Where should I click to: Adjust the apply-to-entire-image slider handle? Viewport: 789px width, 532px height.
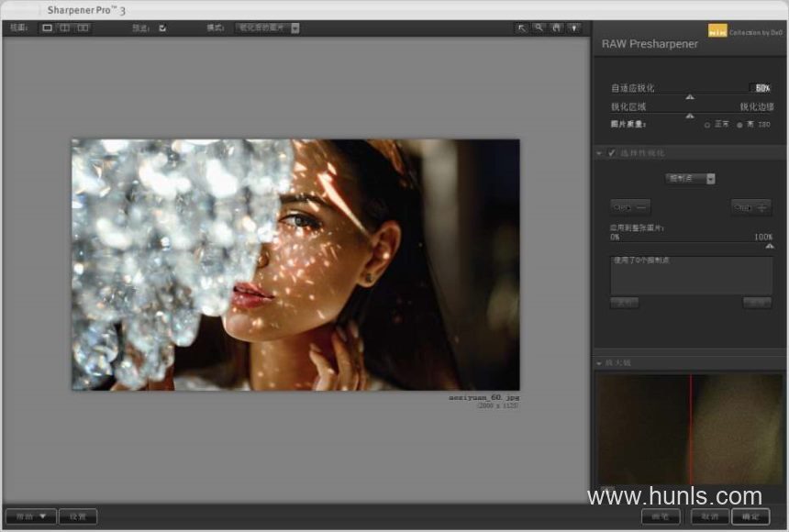[x=770, y=246]
